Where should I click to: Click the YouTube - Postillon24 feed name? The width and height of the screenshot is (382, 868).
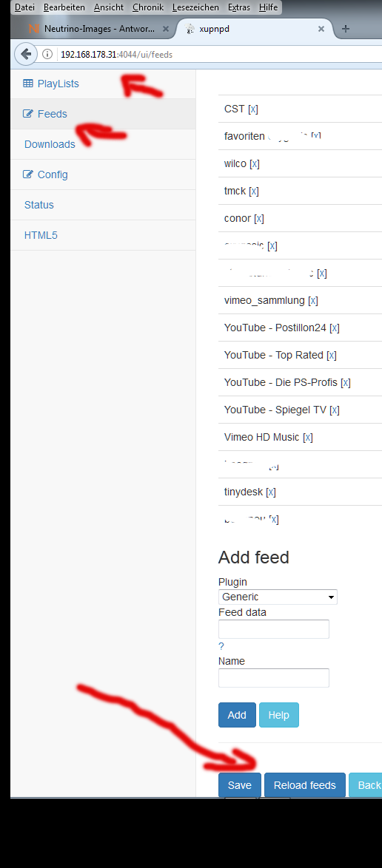coord(275,328)
